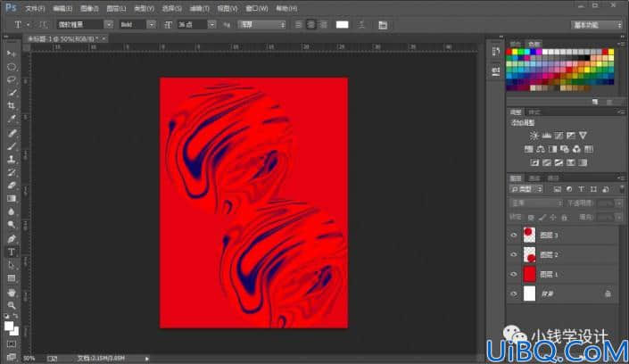This screenshot has height=364, width=629.
Task: Select the History Brush tool
Action: point(12,172)
